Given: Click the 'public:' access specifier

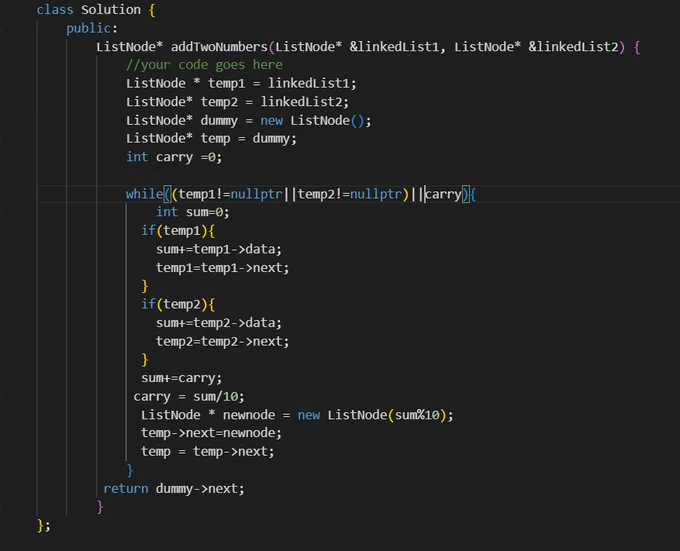Looking at the screenshot, I should tap(92, 28).
